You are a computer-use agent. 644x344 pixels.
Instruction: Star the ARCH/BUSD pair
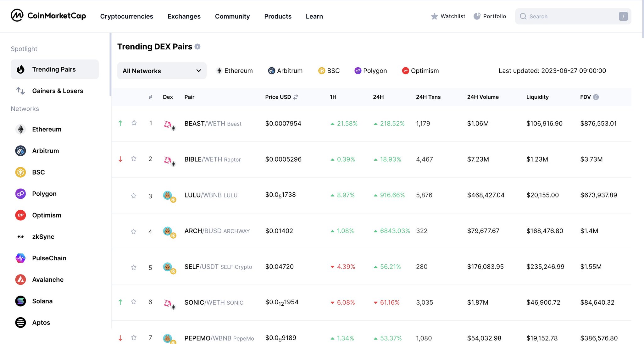134,232
